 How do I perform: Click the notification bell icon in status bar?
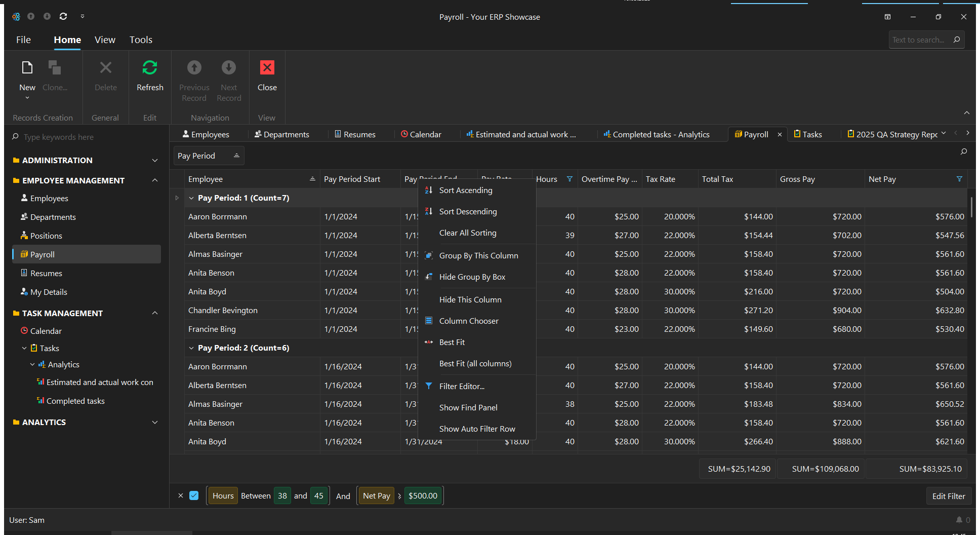point(959,520)
